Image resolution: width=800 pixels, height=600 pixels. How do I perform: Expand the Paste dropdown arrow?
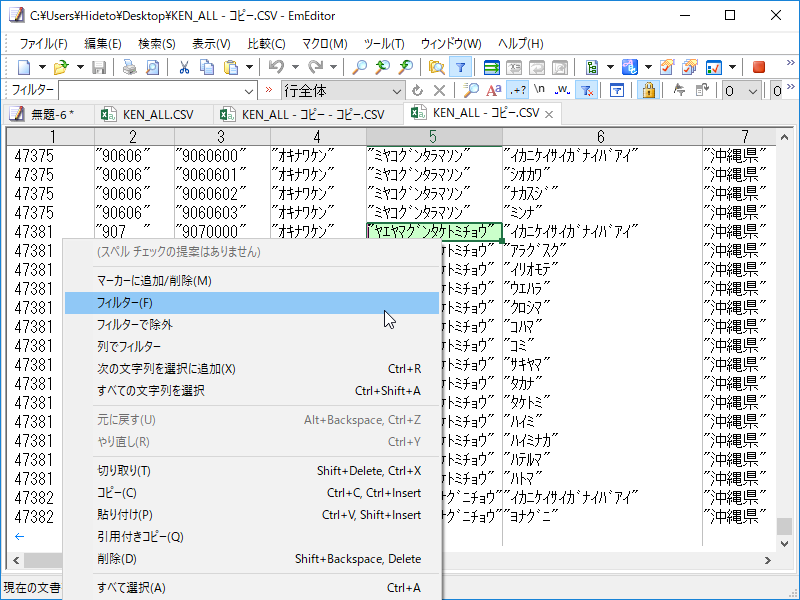coord(249,67)
